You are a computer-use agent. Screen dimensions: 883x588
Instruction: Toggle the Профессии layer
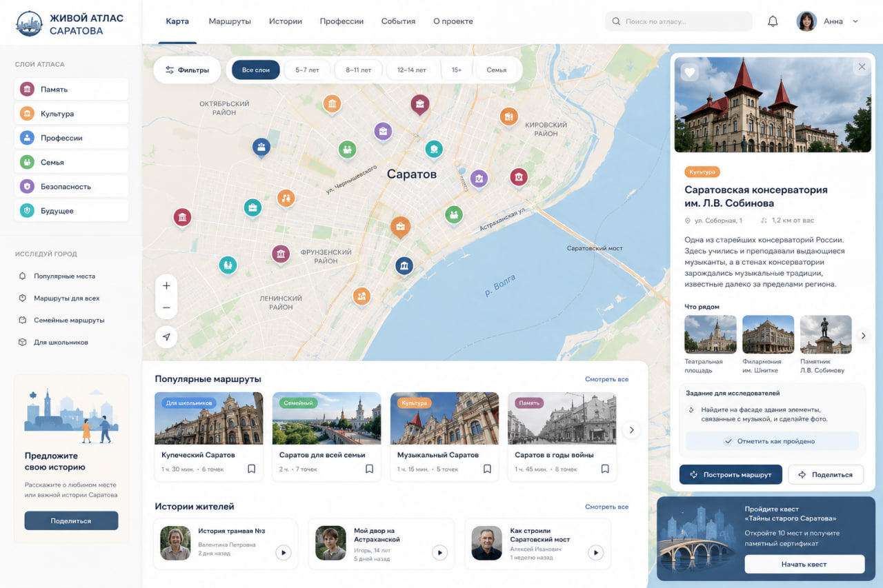(x=71, y=138)
